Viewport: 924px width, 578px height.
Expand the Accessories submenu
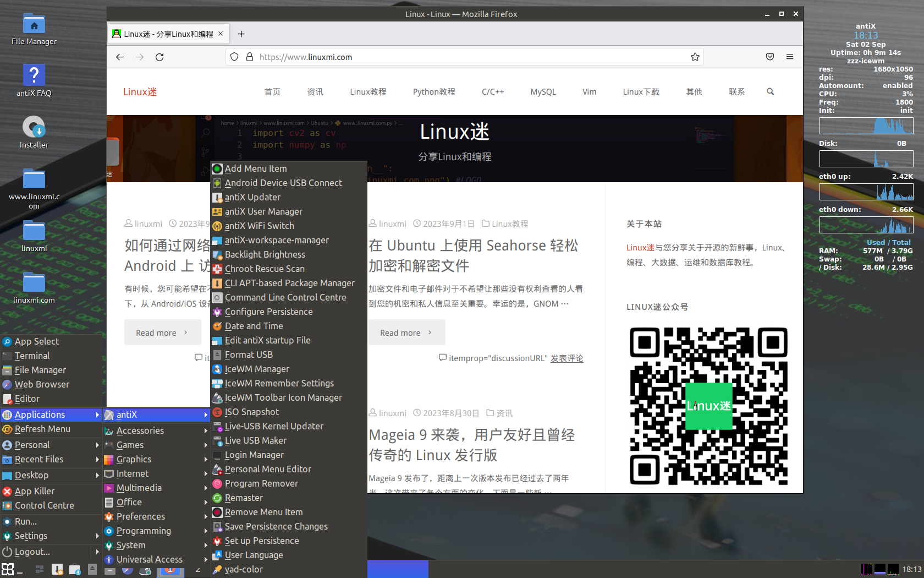(x=157, y=430)
